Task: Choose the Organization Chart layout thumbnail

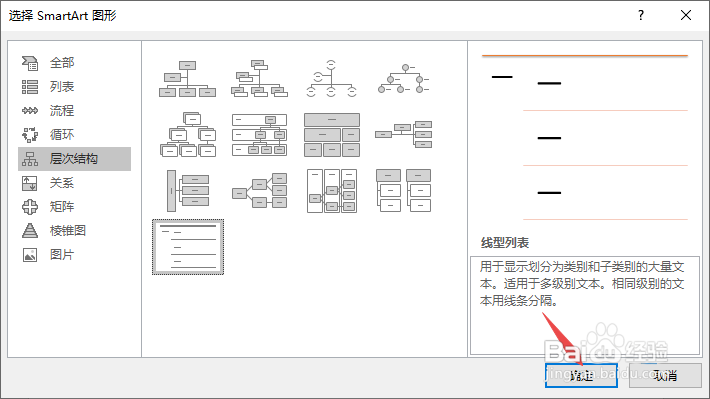Action: coord(187,79)
